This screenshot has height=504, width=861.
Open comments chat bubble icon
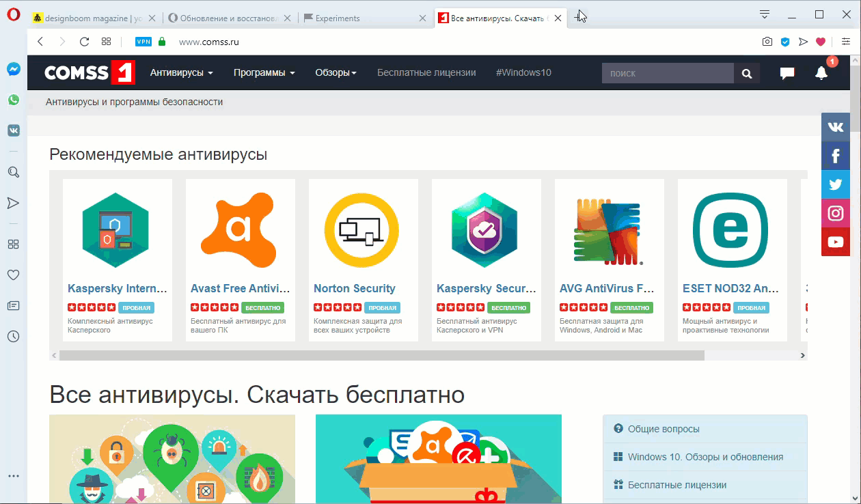787,73
